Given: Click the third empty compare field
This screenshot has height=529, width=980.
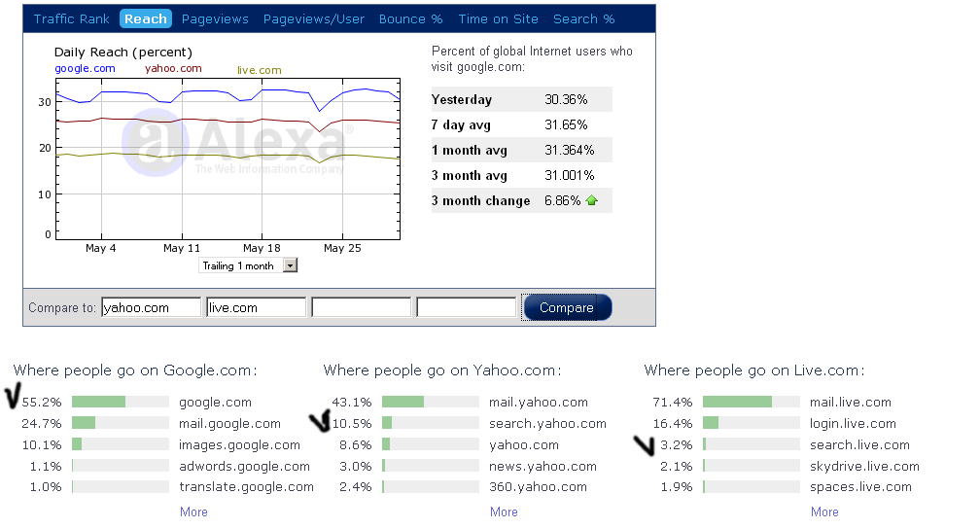Looking at the screenshot, I should tap(362, 307).
